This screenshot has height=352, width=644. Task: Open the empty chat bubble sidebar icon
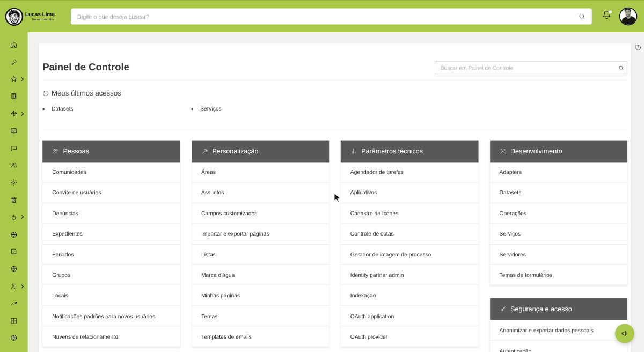pyautogui.click(x=14, y=148)
